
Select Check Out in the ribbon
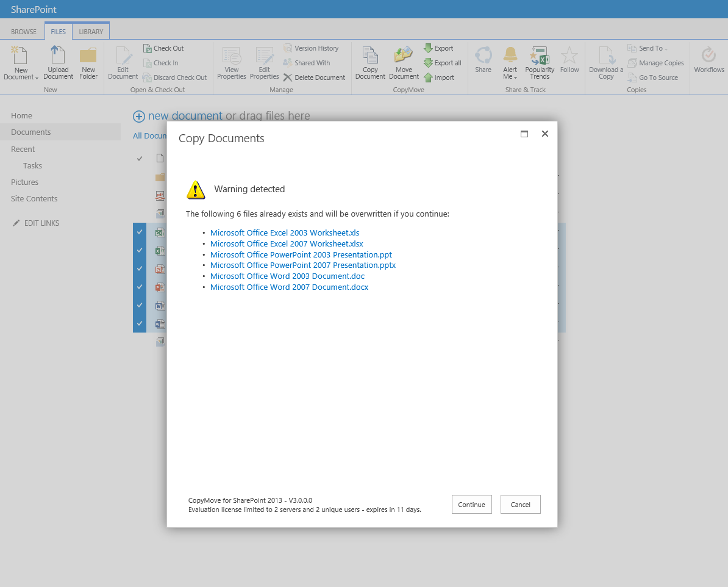pyautogui.click(x=163, y=48)
